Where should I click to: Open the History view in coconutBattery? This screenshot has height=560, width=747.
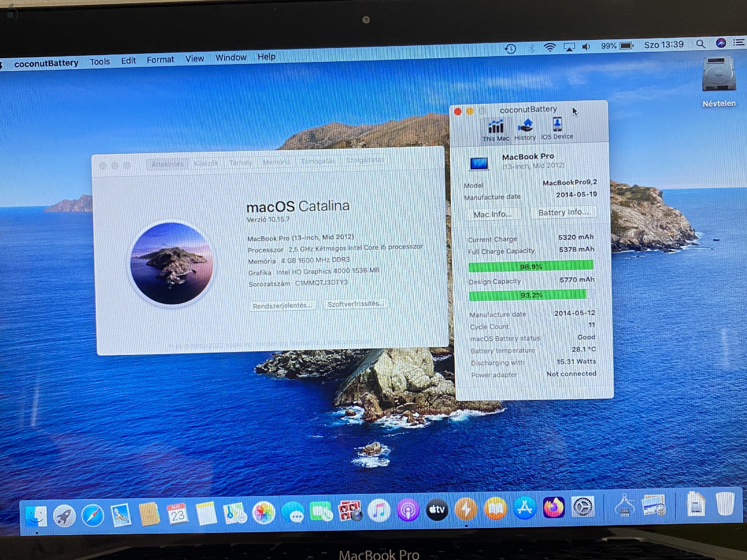click(525, 130)
